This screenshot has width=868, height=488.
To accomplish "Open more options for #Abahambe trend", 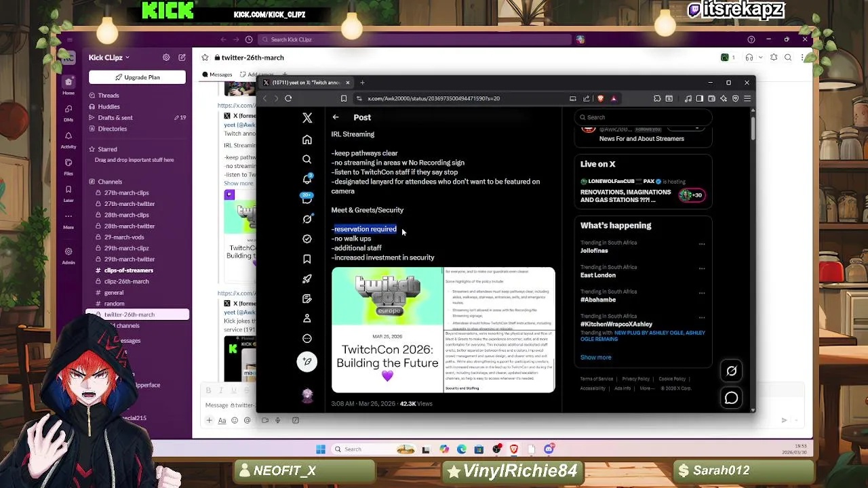I will 702,293.
